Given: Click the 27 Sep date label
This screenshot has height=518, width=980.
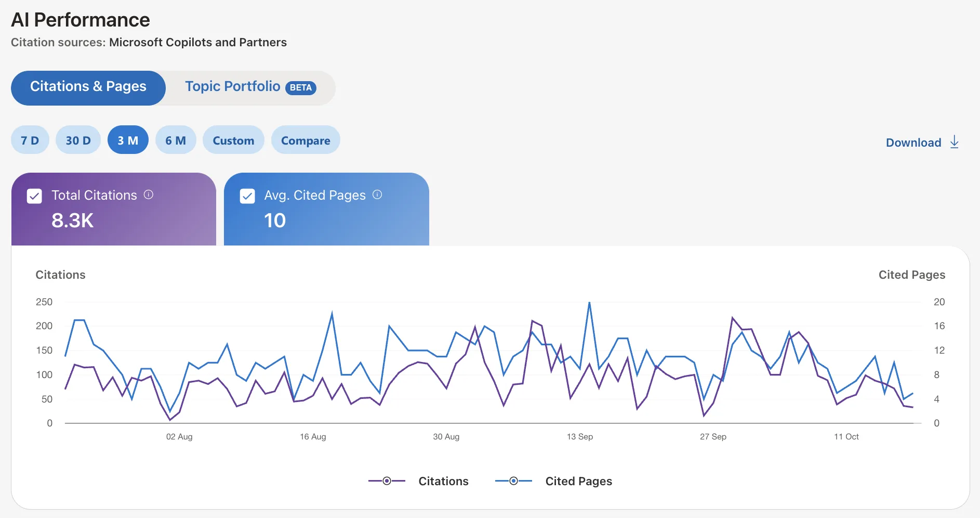Looking at the screenshot, I should [713, 437].
